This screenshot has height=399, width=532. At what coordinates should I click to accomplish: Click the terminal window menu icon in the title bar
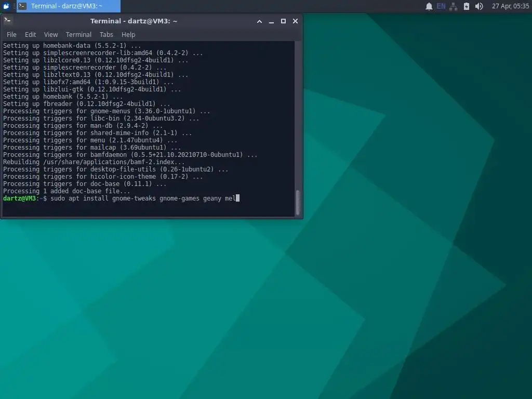7,21
